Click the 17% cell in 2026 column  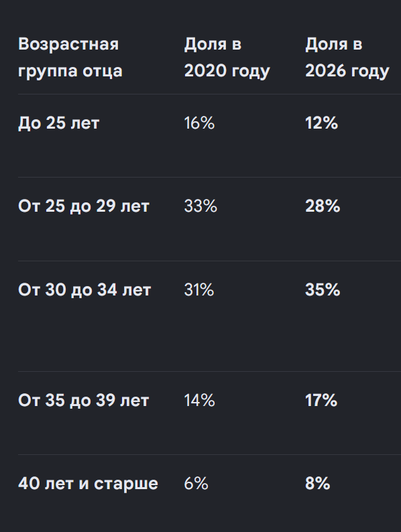click(x=321, y=400)
